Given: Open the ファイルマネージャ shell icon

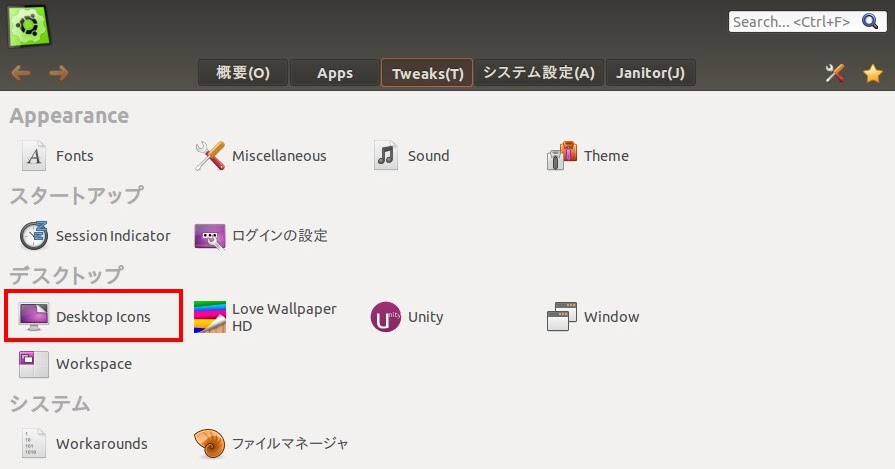Looking at the screenshot, I should click(x=209, y=443).
